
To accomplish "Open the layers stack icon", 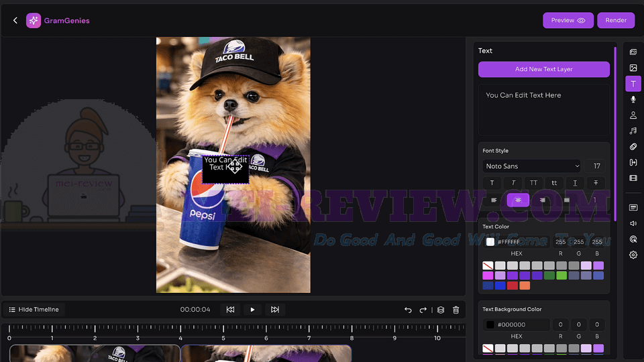I will tap(441, 310).
